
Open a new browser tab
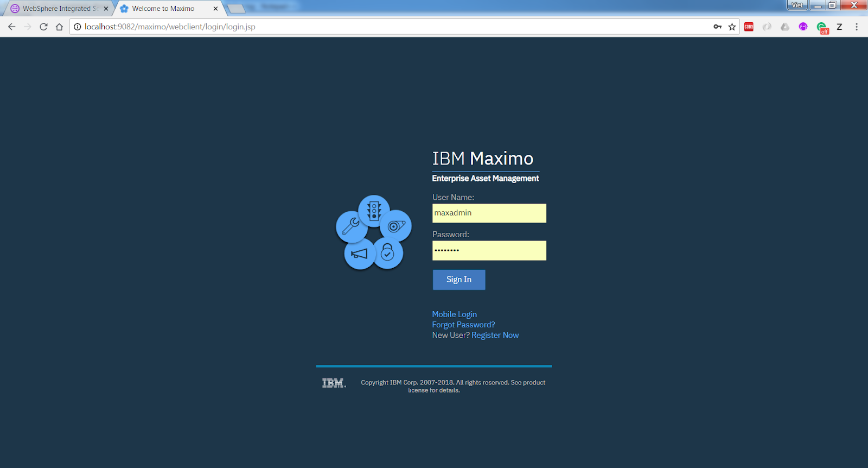coord(236,9)
